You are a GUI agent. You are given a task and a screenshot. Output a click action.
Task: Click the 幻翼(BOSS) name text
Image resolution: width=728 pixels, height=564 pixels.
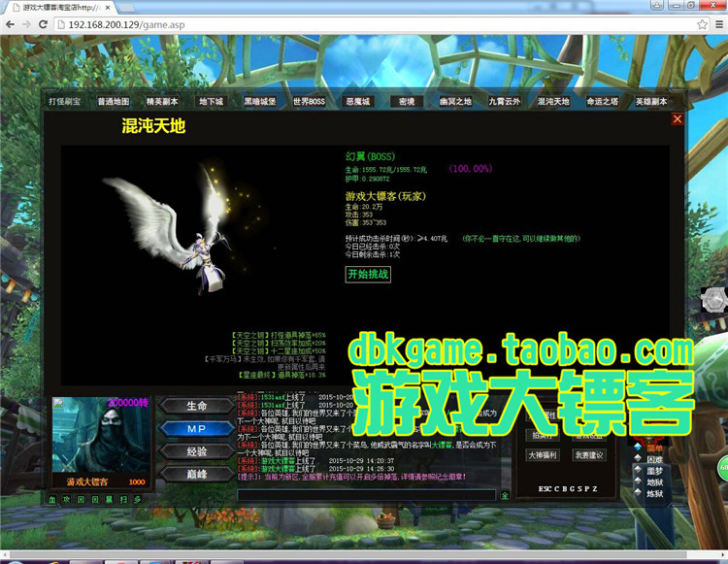(370, 156)
